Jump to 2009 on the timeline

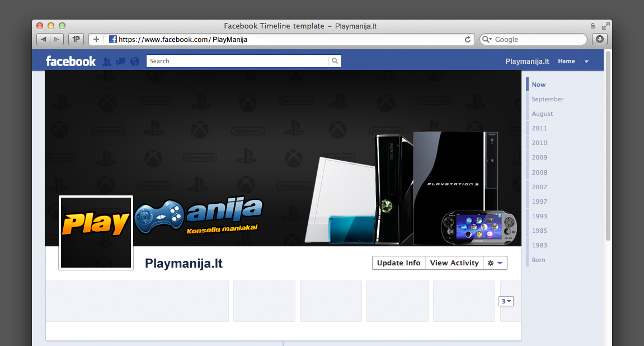coord(539,157)
